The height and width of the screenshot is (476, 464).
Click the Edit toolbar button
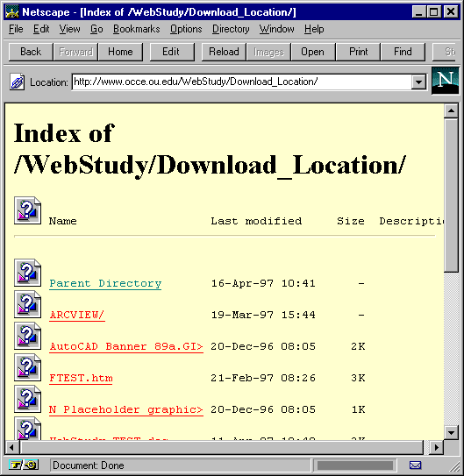pyautogui.click(x=172, y=52)
